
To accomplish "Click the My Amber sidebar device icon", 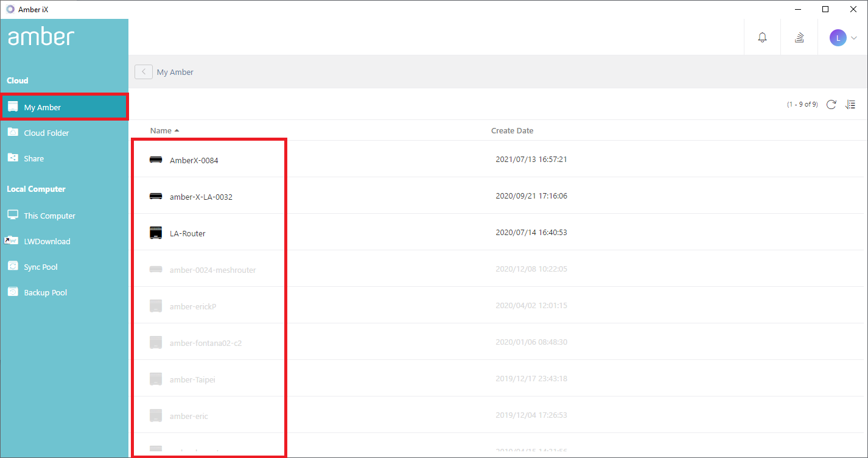I will pyautogui.click(x=13, y=107).
